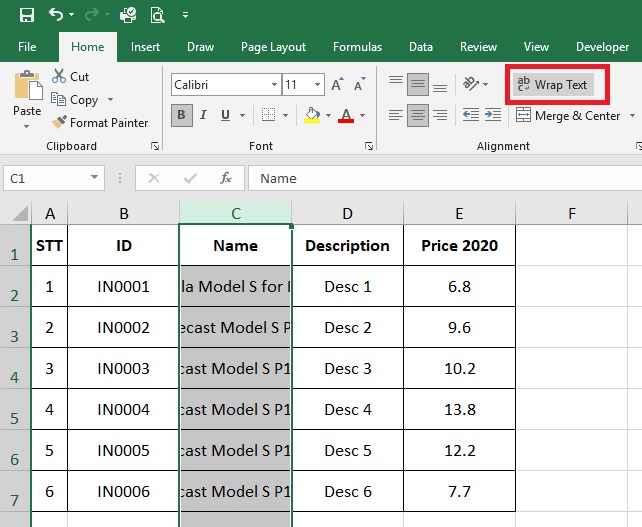Toggle Underline formatting
The width and height of the screenshot is (642, 527).
point(225,115)
